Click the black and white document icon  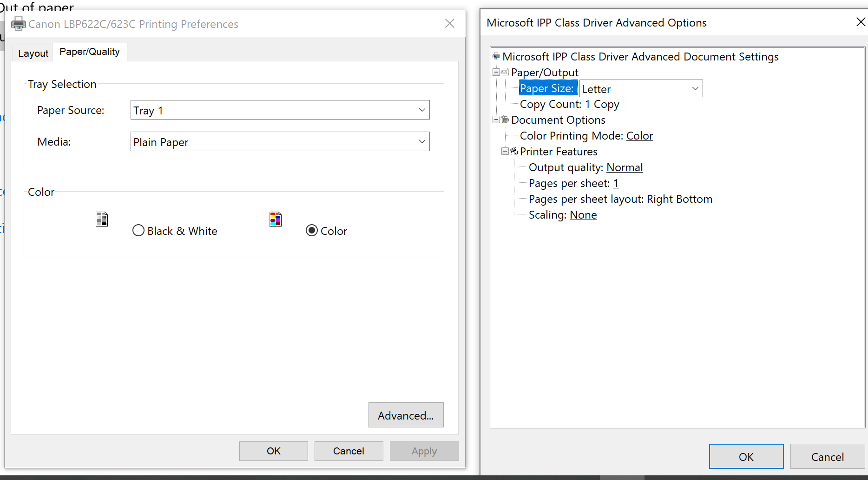pyautogui.click(x=102, y=219)
